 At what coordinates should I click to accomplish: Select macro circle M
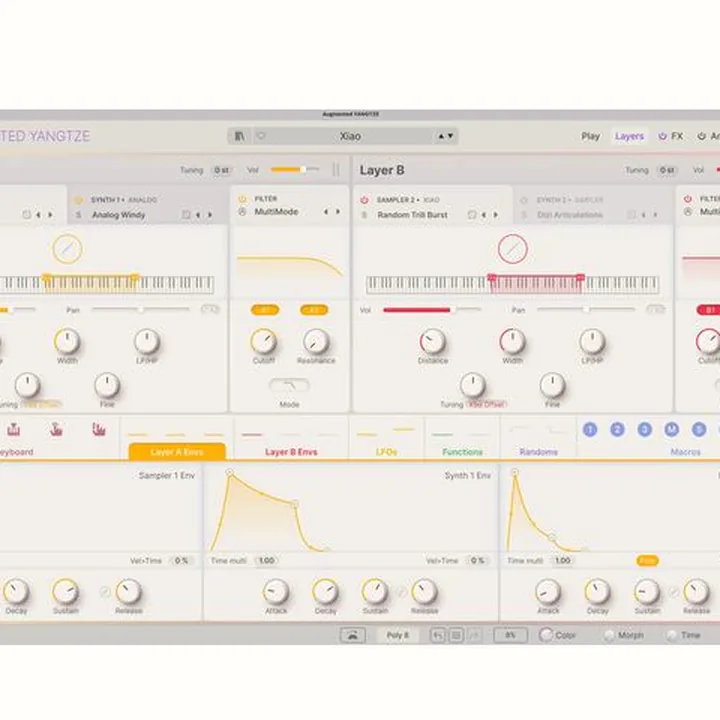click(671, 430)
